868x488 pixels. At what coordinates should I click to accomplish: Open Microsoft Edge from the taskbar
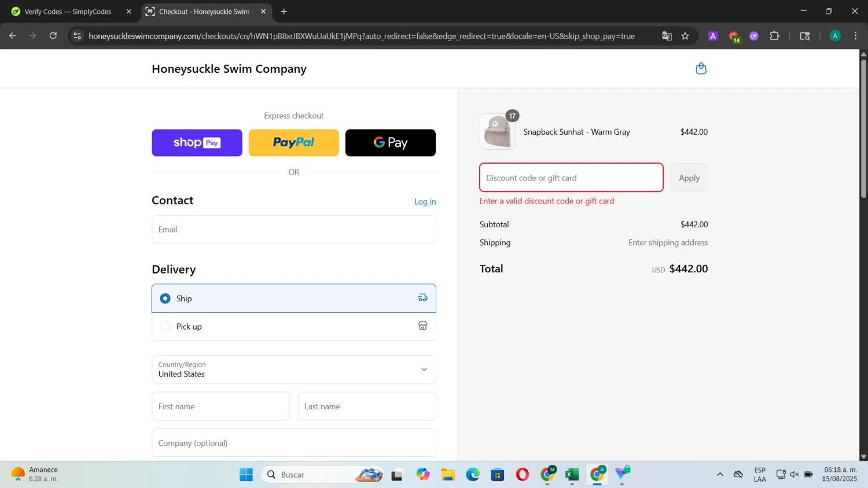pyautogui.click(x=473, y=475)
